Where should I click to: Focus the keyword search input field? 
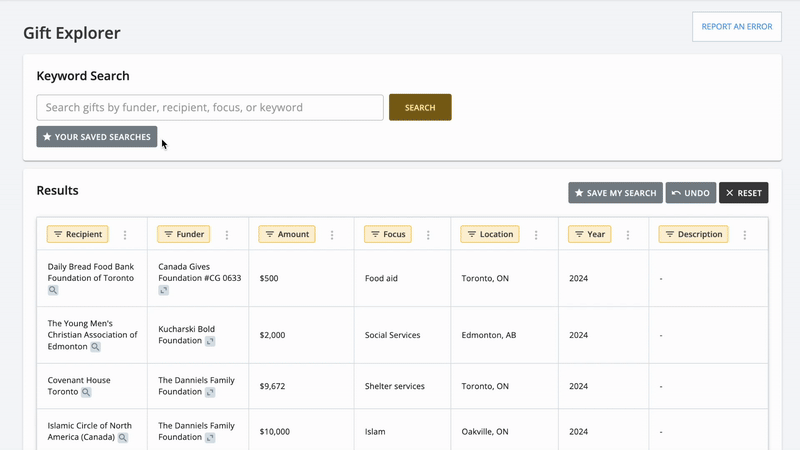pyautogui.click(x=210, y=107)
